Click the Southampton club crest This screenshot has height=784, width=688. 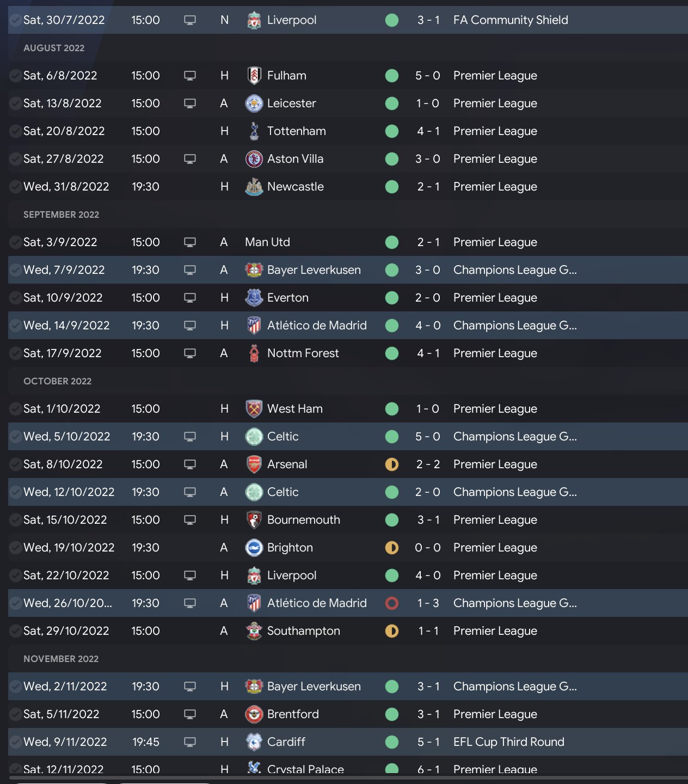point(254,631)
